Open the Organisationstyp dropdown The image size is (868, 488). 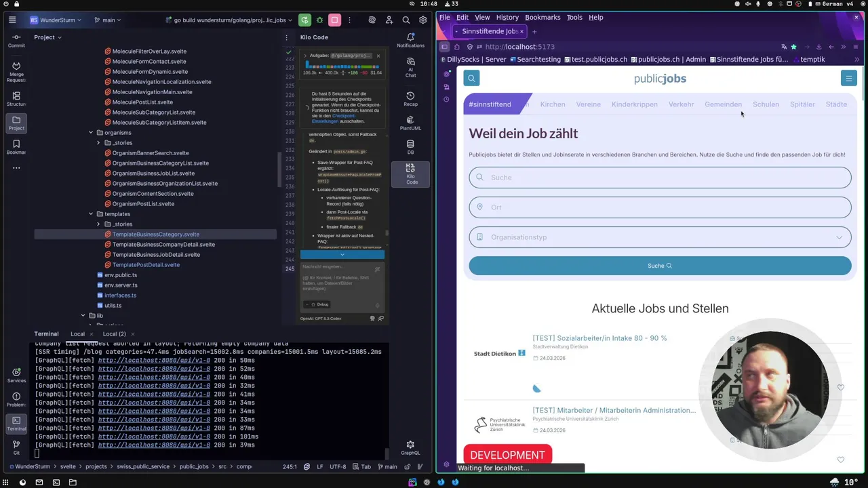pos(660,237)
